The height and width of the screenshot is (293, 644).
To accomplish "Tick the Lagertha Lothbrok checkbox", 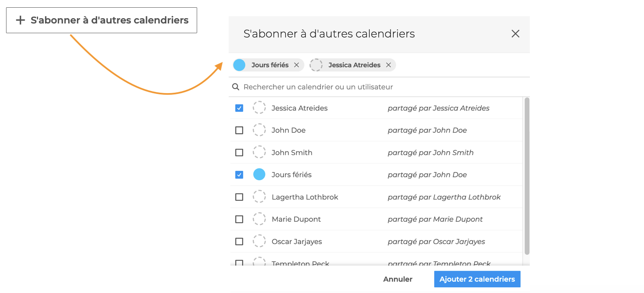I will click(239, 197).
